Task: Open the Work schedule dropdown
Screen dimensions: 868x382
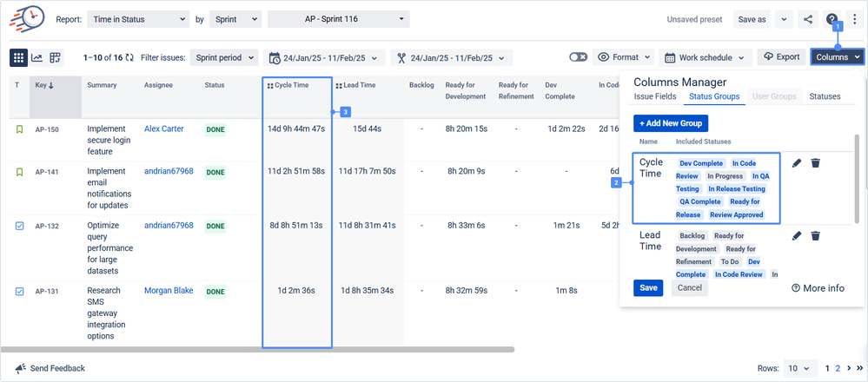Action: [x=706, y=57]
